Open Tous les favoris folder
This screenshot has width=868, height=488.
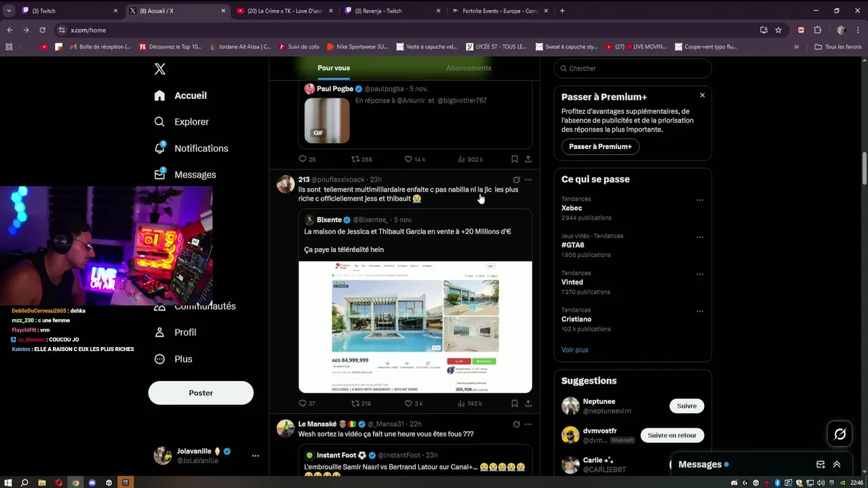click(x=837, y=47)
